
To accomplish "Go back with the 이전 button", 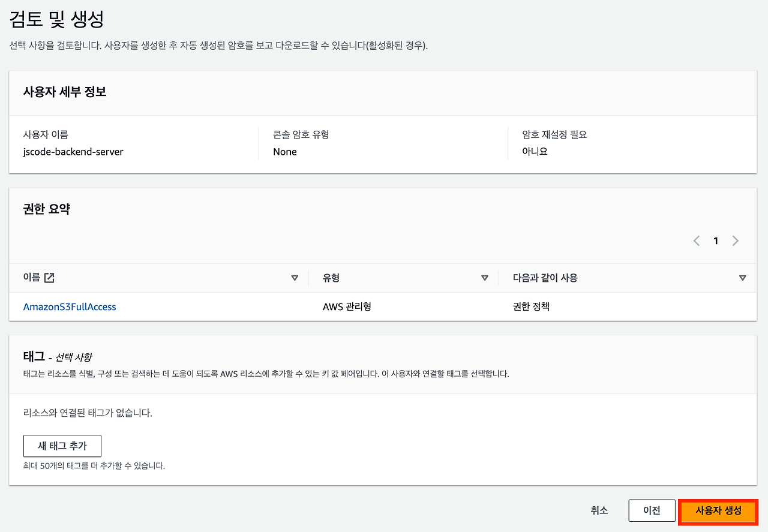I will point(652,510).
